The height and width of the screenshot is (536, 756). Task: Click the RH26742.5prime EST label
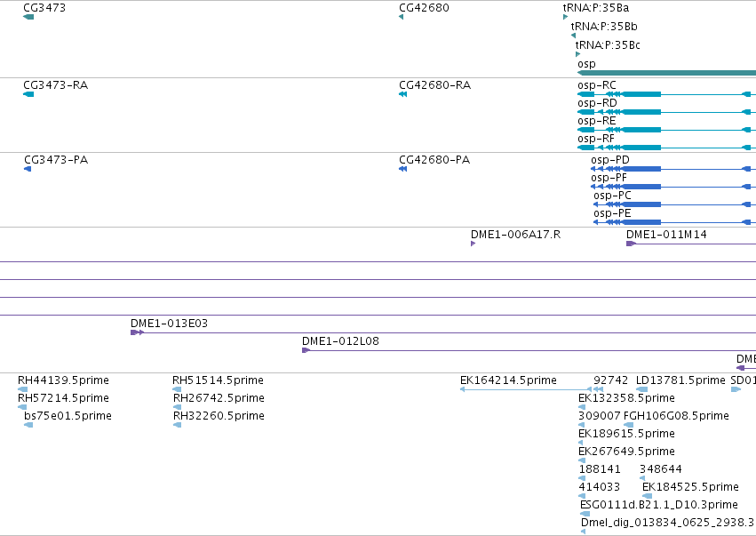219,398
